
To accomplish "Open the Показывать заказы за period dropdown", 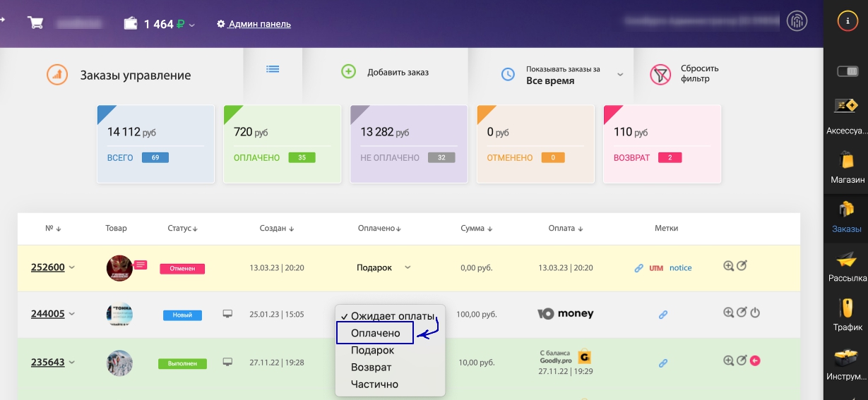I will 565,75.
